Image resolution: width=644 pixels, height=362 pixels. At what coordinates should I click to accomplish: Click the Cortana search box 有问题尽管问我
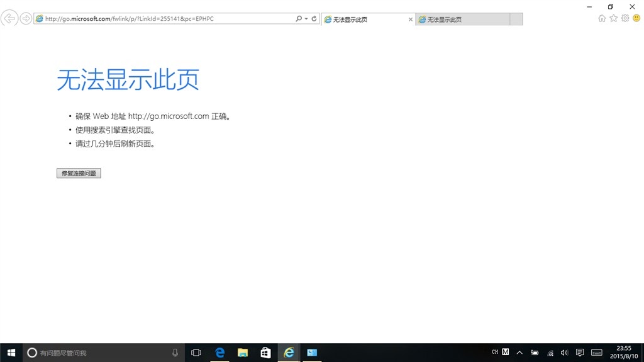(103, 353)
